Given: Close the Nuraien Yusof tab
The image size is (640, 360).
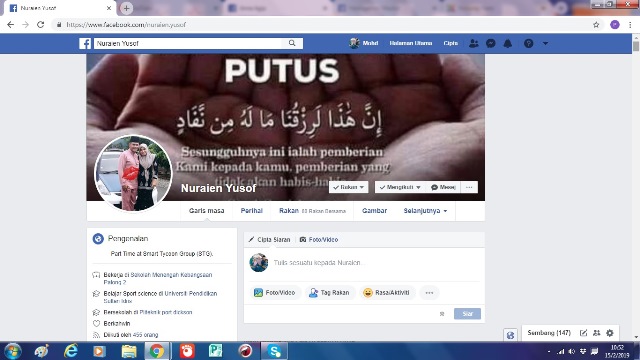Looking at the screenshot, I should [x=109, y=8].
